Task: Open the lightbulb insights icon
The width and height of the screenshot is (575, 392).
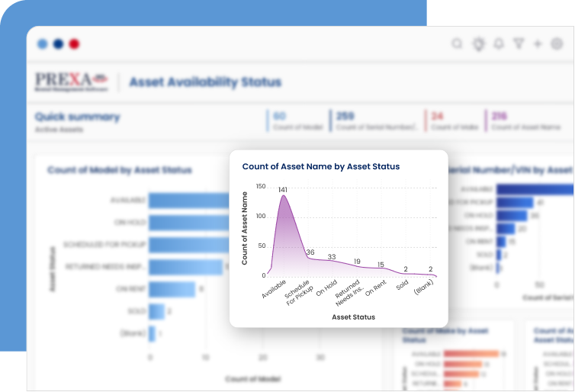Action: point(478,44)
